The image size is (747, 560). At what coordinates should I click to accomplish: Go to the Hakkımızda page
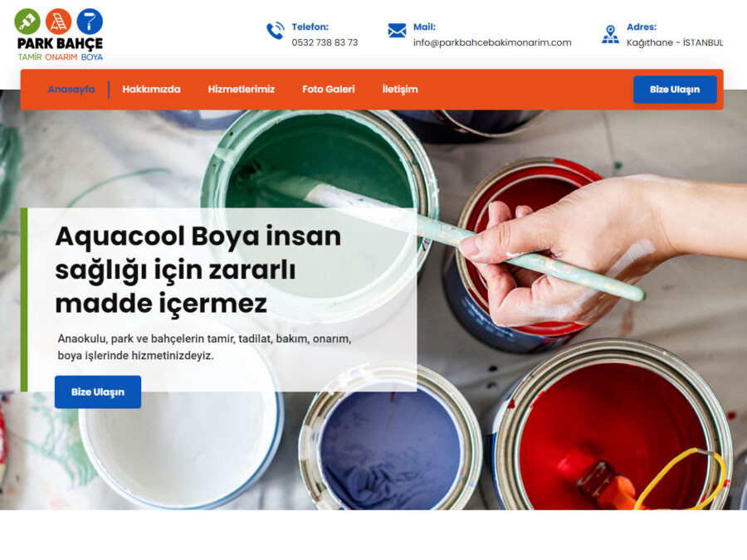pos(152,89)
